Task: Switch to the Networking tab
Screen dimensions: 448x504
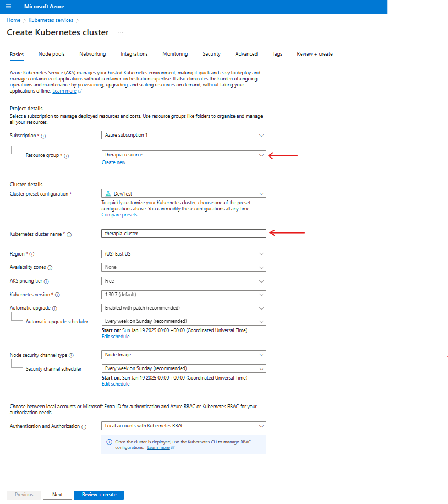Action: click(x=92, y=54)
